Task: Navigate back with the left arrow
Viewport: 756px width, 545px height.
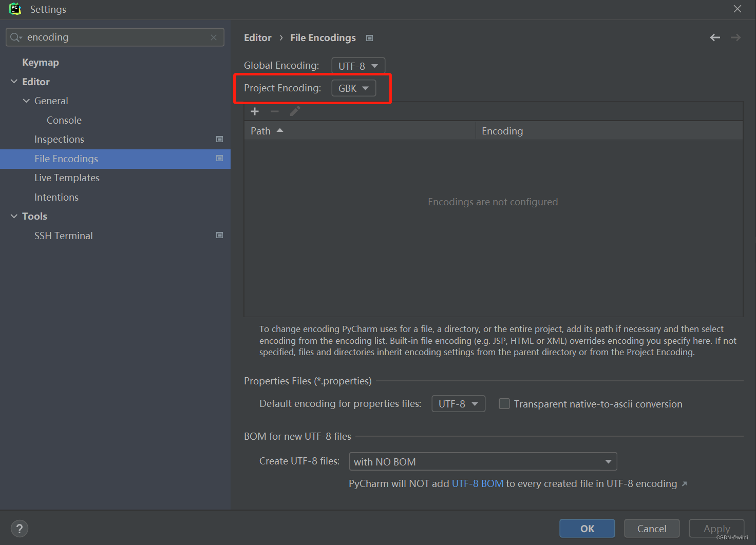Action: coord(715,37)
